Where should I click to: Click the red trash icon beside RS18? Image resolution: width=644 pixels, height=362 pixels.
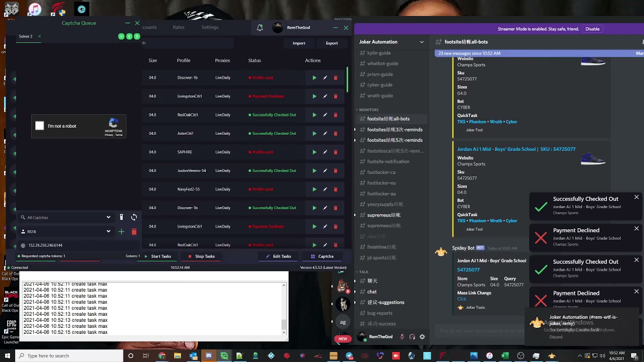tap(134, 231)
